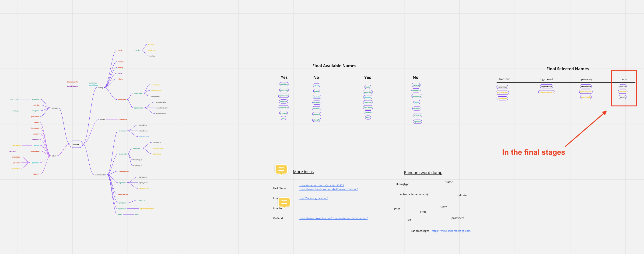Select the transmit.co pill
The image size is (644, 254).
click(x=502, y=87)
